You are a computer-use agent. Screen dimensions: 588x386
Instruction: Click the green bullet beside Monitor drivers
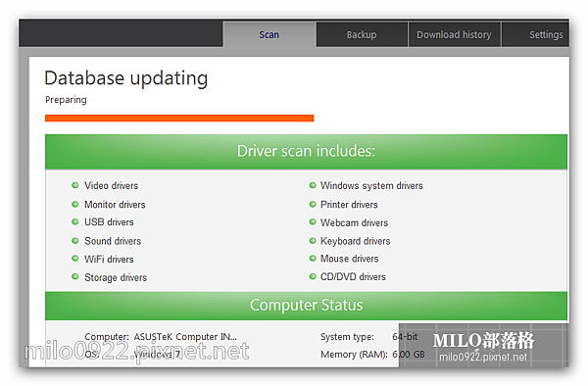pos(75,204)
